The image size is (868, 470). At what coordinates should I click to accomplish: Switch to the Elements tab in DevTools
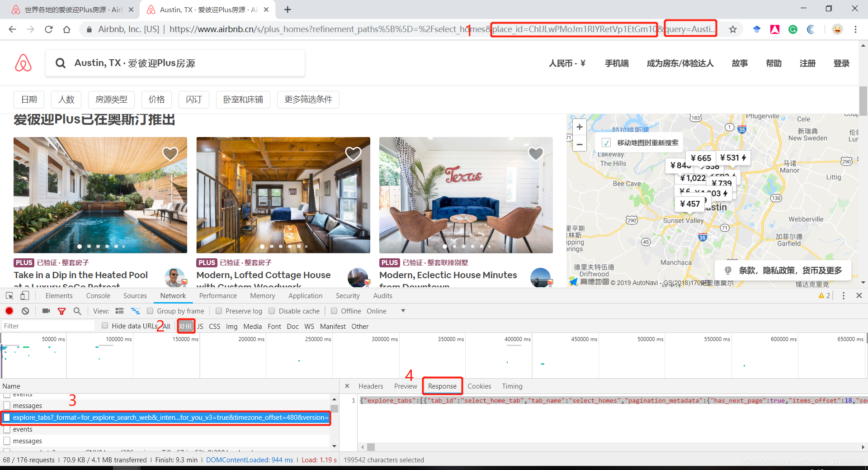pos(59,296)
